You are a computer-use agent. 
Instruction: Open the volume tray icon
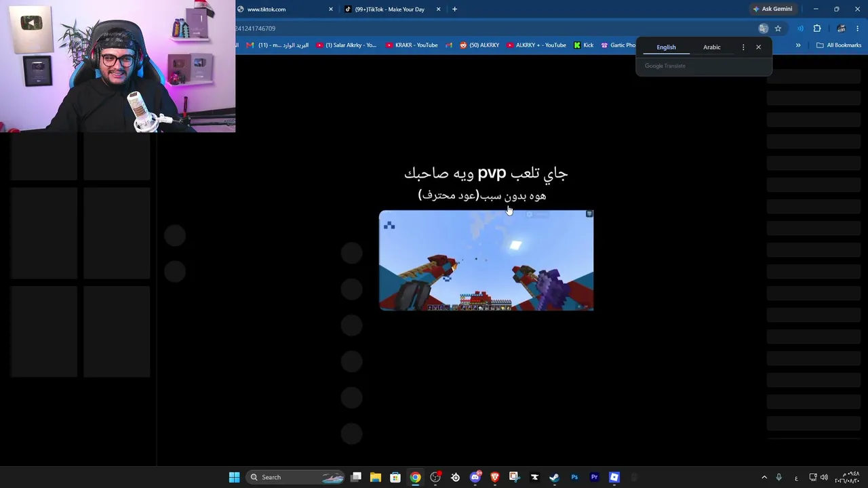pyautogui.click(x=825, y=477)
